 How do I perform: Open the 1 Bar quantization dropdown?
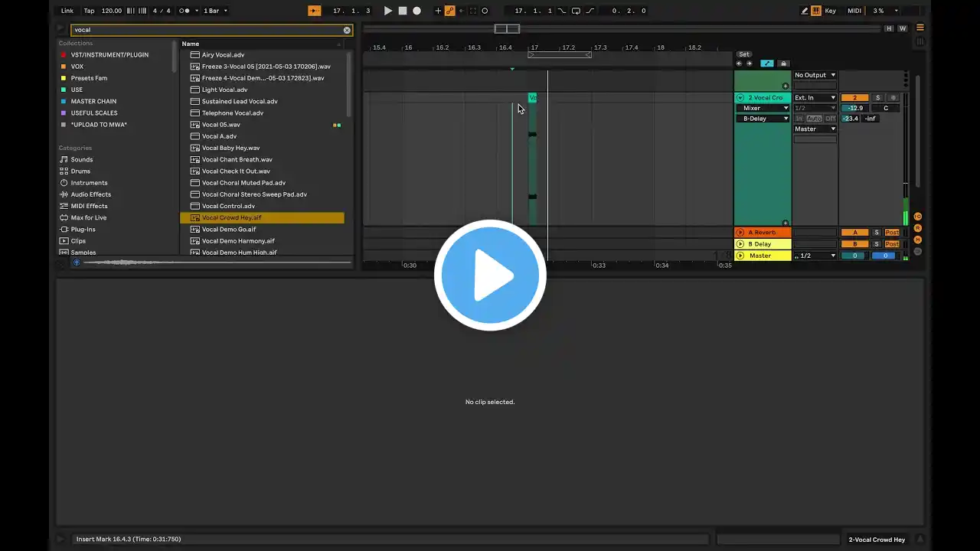click(215, 11)
